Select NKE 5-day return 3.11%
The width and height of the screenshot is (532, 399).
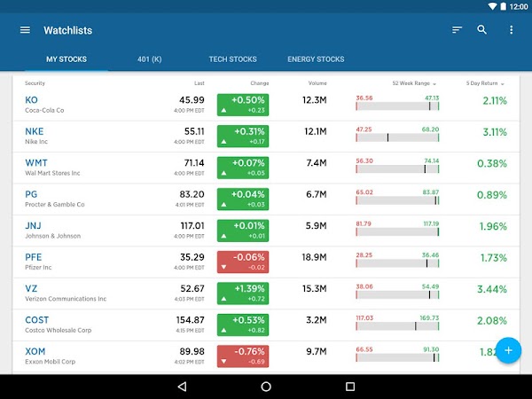495,132
